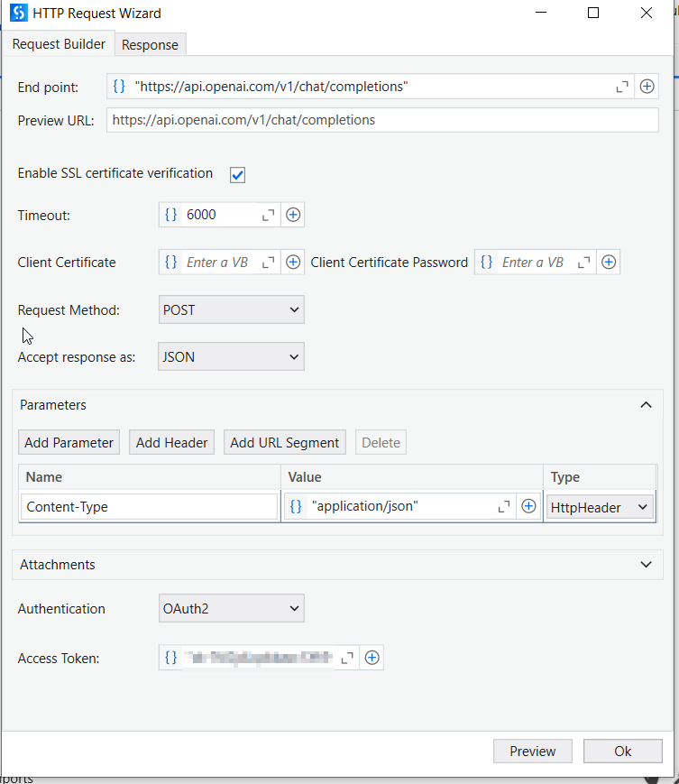The image size is (679, 784).
Task: Open braces icon in Access Token field
Action: pyautogui.click(x=170, y=658)
